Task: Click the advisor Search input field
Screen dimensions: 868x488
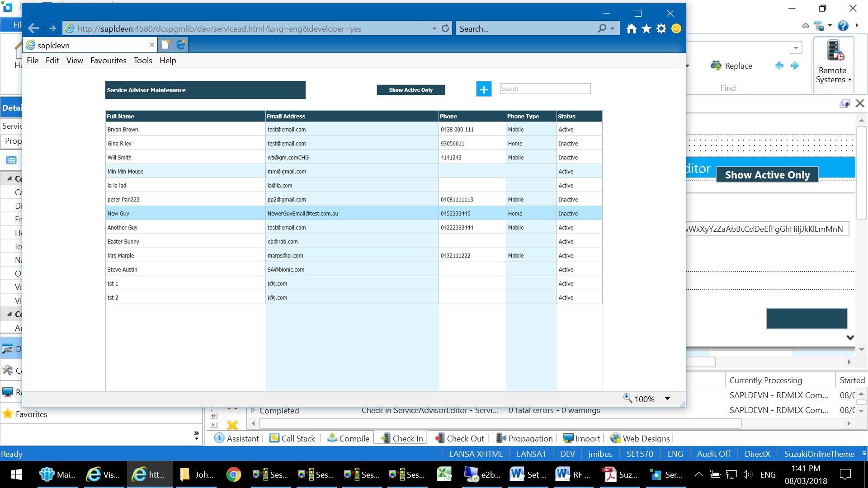Action: [x=545, y=89]
